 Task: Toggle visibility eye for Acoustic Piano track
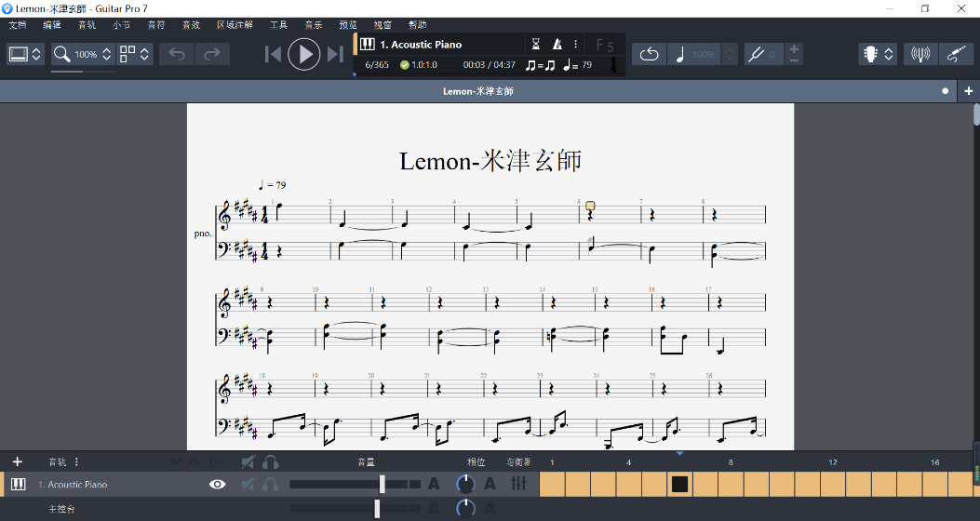[x=218, y=484]
